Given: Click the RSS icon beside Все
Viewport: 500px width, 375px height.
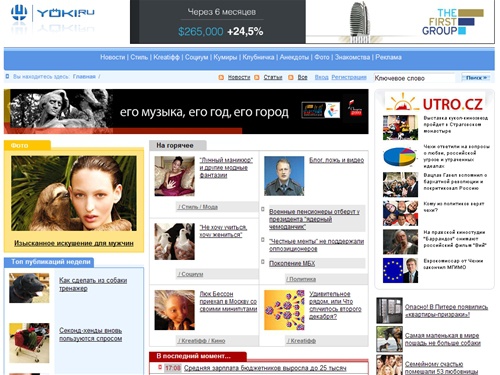Looking at the screenshot, I should click(x=291, y=77).
